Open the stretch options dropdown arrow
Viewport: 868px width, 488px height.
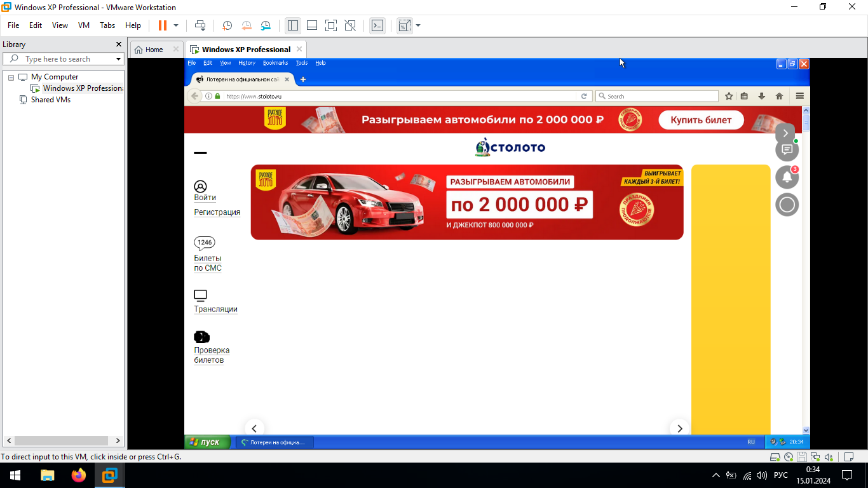click(418, 25)
